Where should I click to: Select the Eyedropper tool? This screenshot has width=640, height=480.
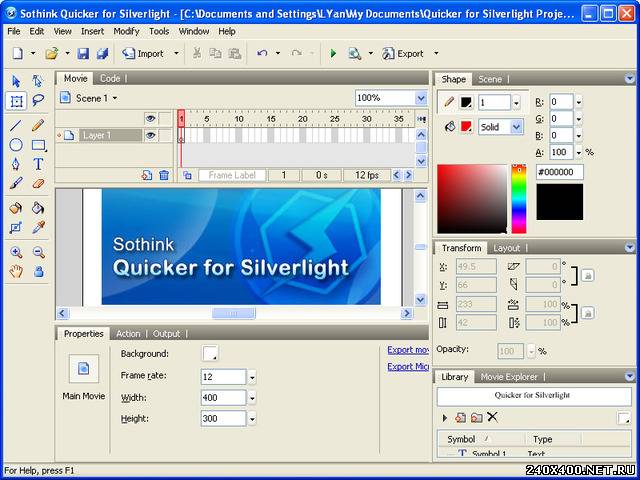[x=38, y=227]
